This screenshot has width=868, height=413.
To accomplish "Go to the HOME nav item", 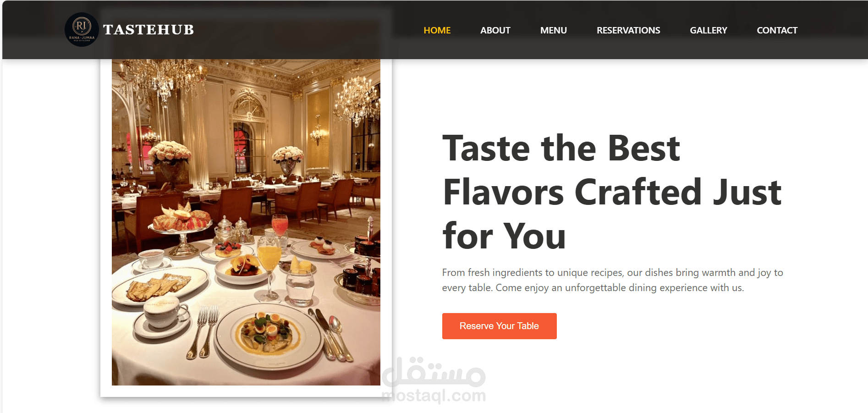I will click(x=437, y=30).
